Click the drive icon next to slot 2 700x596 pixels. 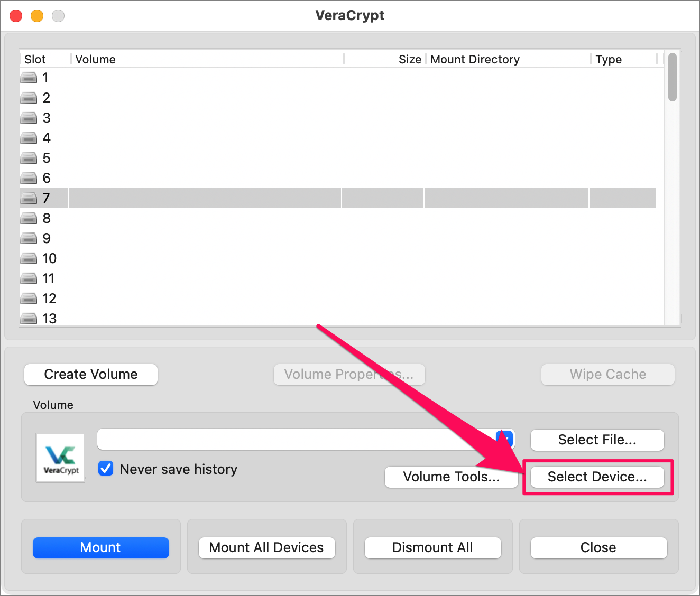tap(29, 97)
